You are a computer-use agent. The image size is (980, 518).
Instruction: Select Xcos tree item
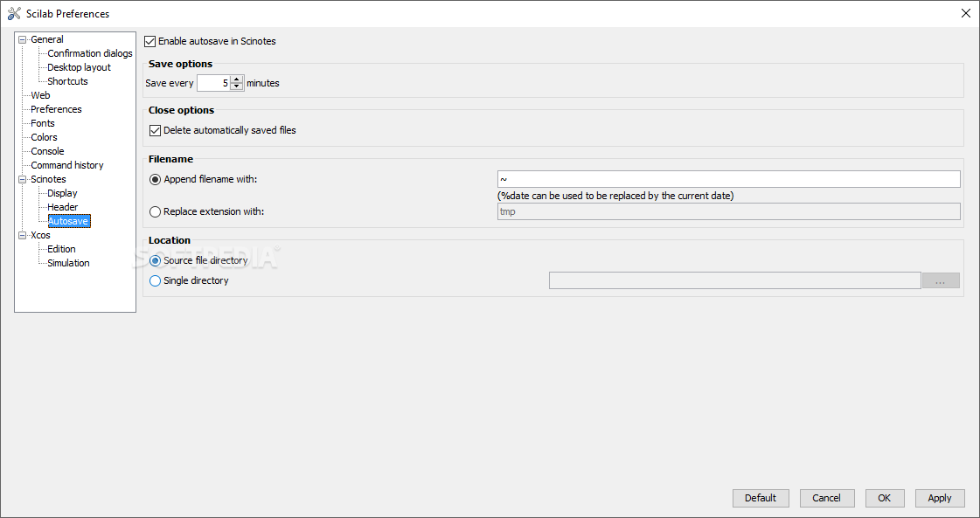(x=40, y=236)
